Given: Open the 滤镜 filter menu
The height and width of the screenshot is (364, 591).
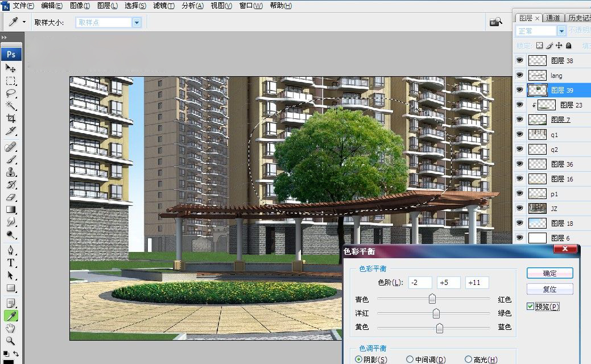Looking at the screenshot, I should [164, 6].
